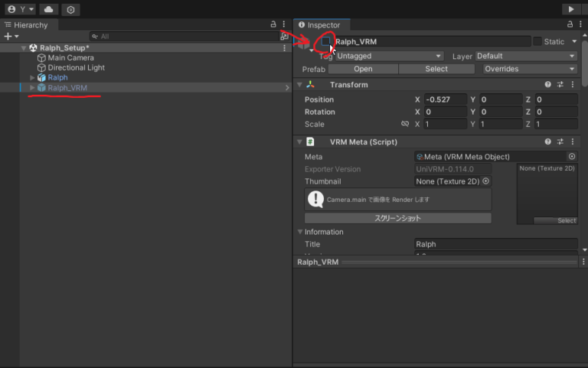The width and height of the screenshot is (588, 368).
Task: Enable the Ralph_VRM active checkbox
Action: tap(326, 41)
